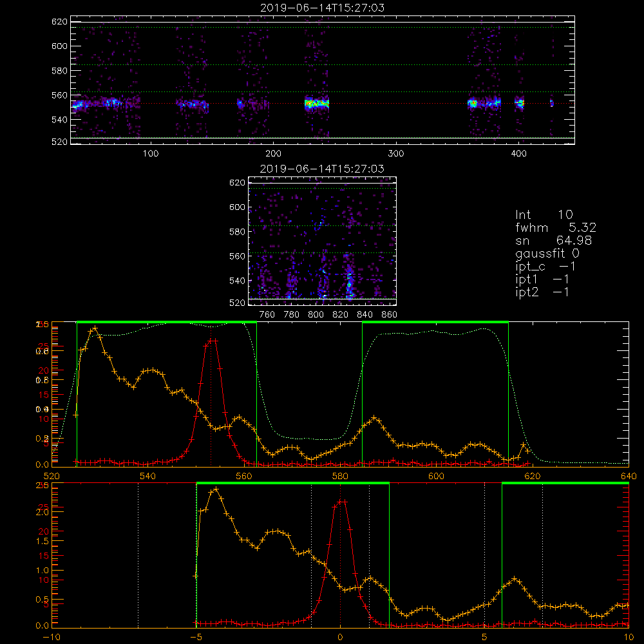Viewport: 644px width, 644px height.
Task: Click the left thick green bar atop the third plot
Action: (x=167, y=323)
